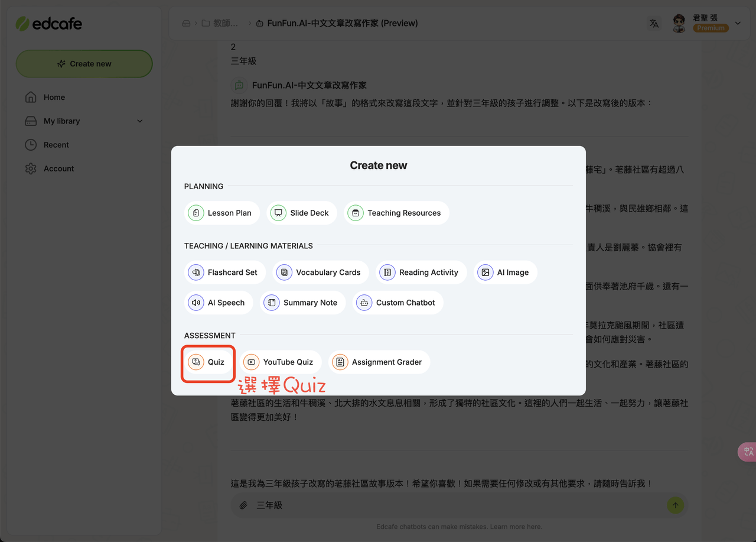Click the Summary Note icon
This screenshot has height=542, width=756.
click(x=272, y=303)
